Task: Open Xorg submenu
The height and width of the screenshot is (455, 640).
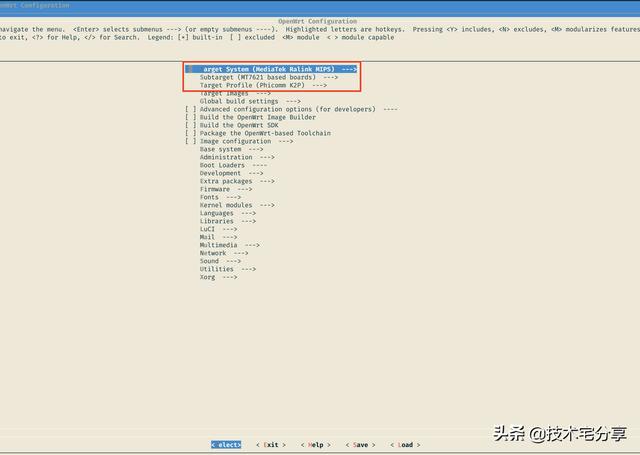Action: [x=218, y=277]
